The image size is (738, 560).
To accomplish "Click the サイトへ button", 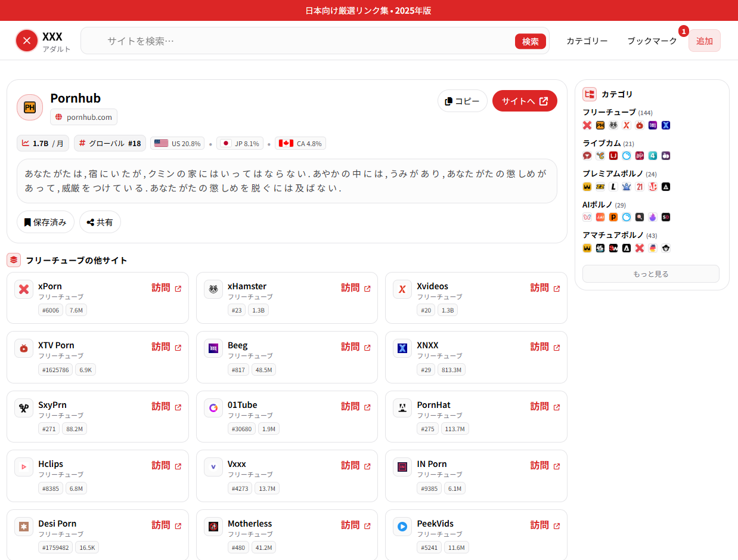I will pos(525,101).
